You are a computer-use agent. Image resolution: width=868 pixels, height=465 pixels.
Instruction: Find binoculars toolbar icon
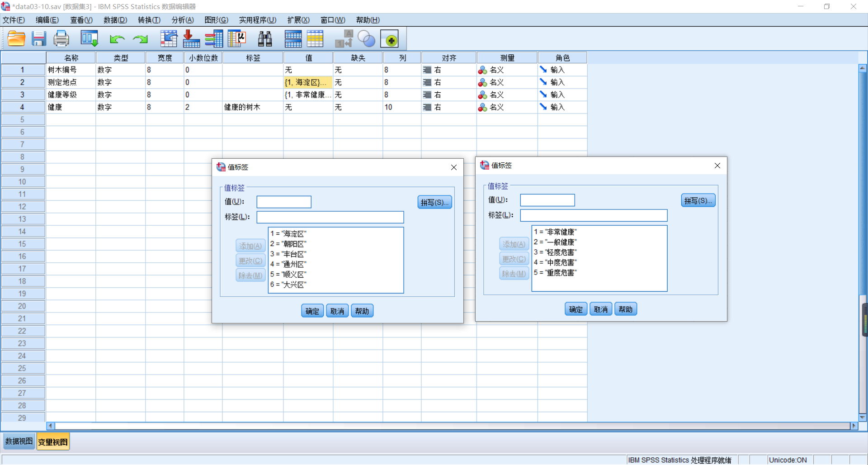[x=265, y=39]
